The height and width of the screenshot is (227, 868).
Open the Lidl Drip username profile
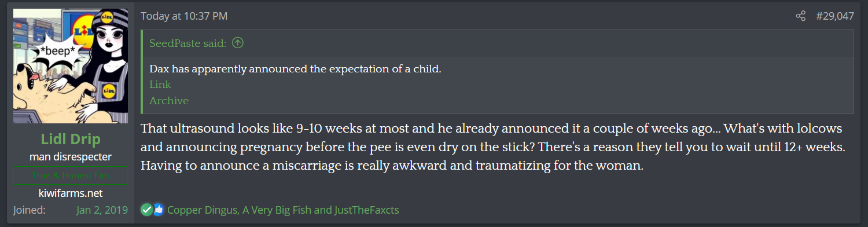(x=71, y=140)
